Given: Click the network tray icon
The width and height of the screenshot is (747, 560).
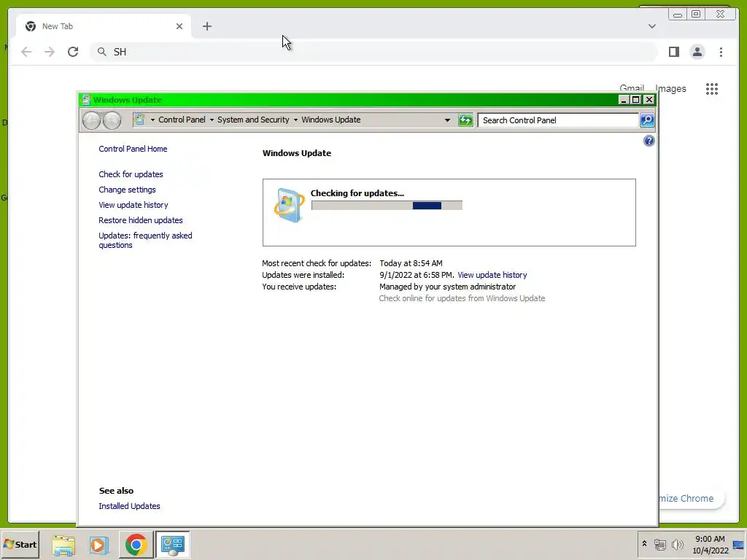Looking at the screenshot, I should coord(659,545).
